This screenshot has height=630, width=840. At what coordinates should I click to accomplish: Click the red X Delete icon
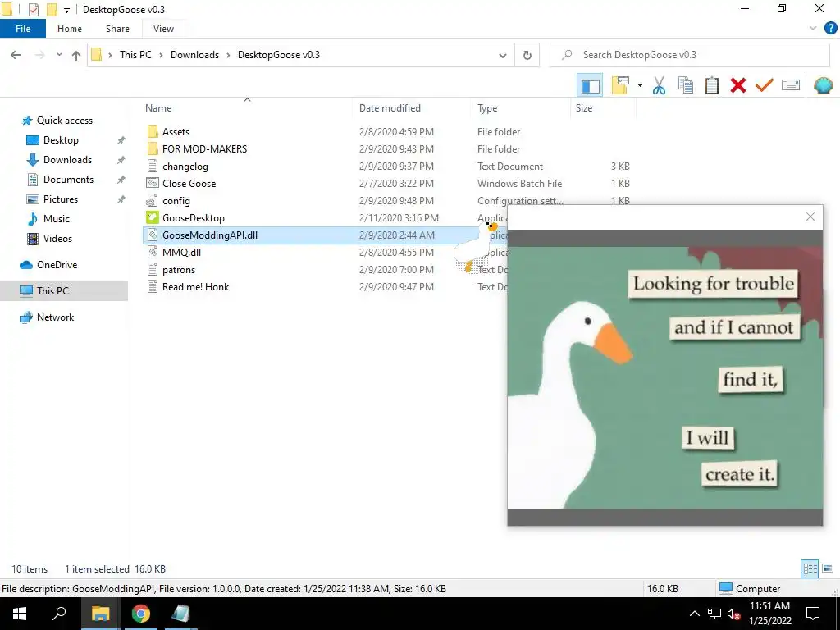[738, 85]
